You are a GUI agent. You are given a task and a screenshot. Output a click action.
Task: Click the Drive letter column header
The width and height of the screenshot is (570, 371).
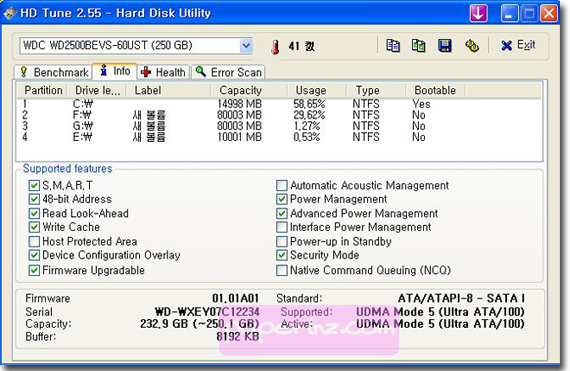pyautogui.click(x=97, y=90)
